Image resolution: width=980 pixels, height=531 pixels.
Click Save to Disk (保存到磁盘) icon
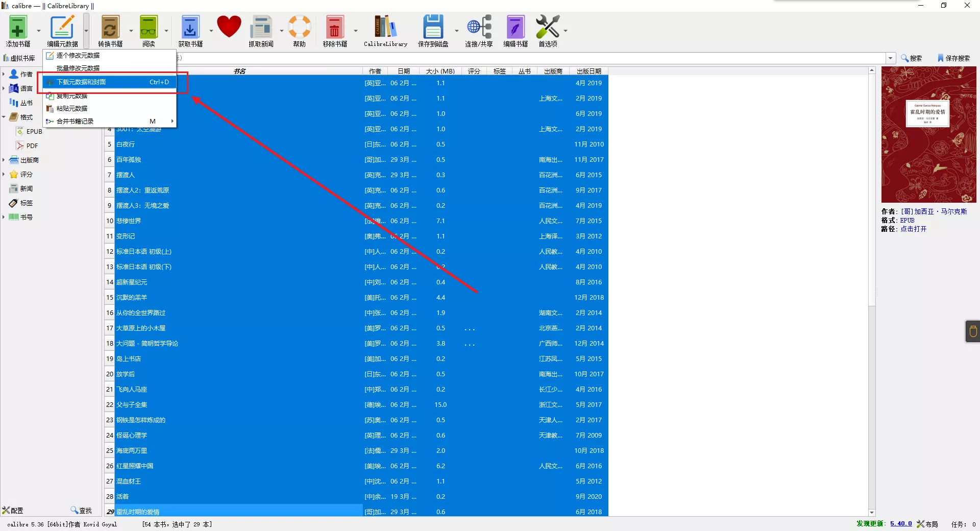click(x=433, y=28)
